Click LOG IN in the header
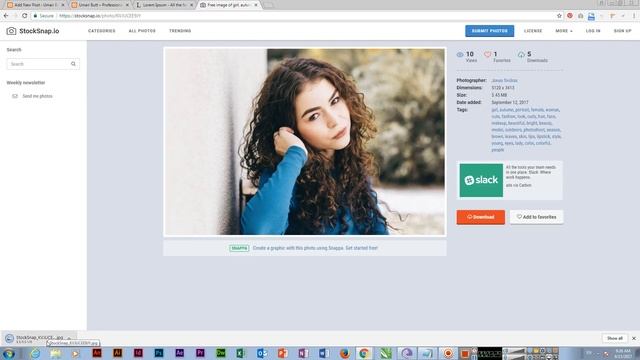 coord(593,31)
